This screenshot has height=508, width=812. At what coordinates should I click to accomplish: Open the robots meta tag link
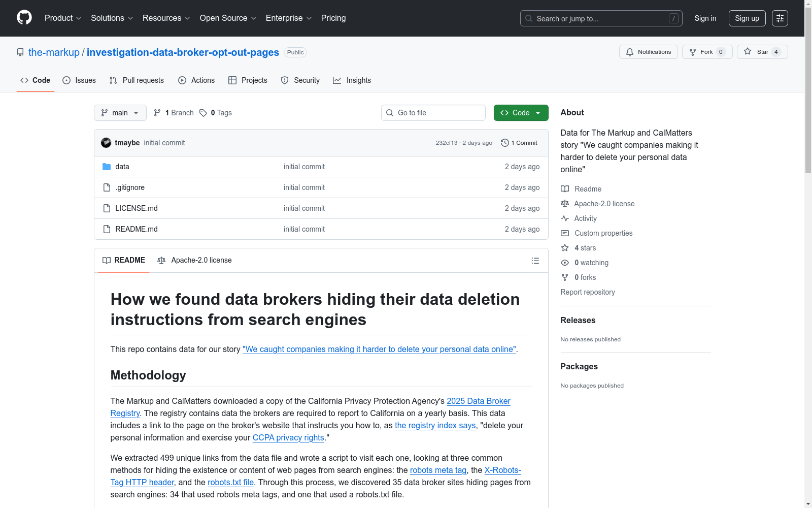[x=438, y=470]
